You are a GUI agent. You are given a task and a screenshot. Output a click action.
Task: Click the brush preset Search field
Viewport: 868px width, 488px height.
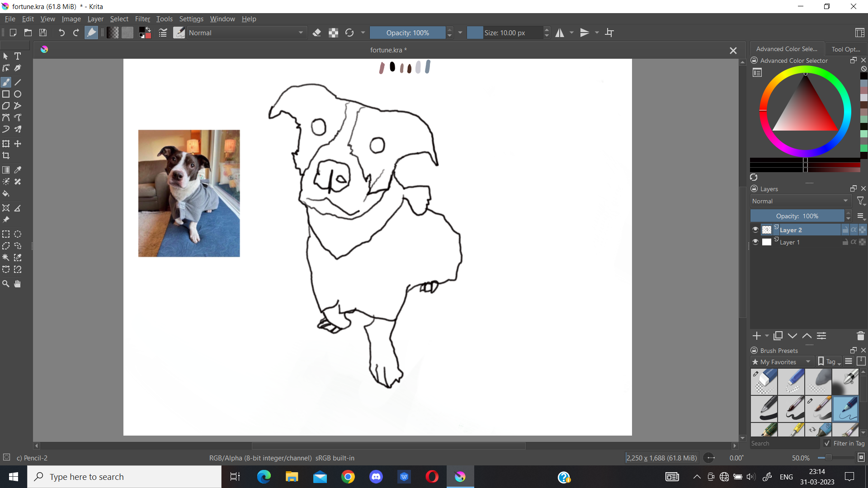[784, 443]
